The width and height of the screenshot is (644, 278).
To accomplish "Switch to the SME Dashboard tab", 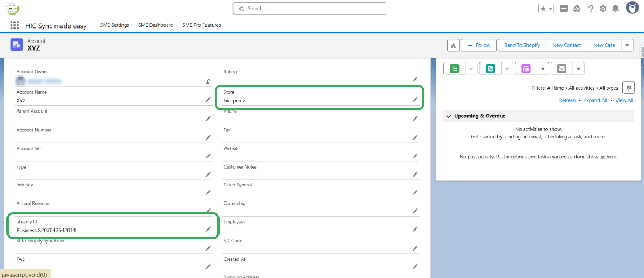I will click(x=155, y=25).
